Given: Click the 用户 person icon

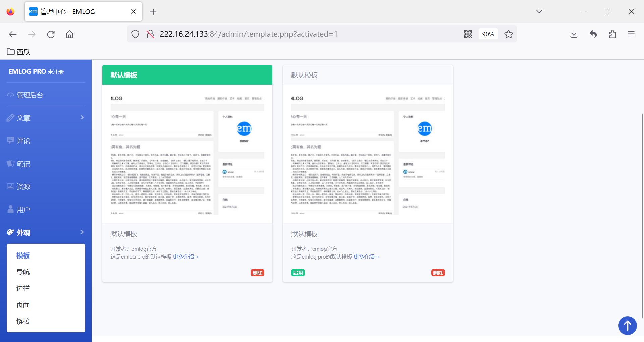Looking at the screenshot, I should 11,209.
